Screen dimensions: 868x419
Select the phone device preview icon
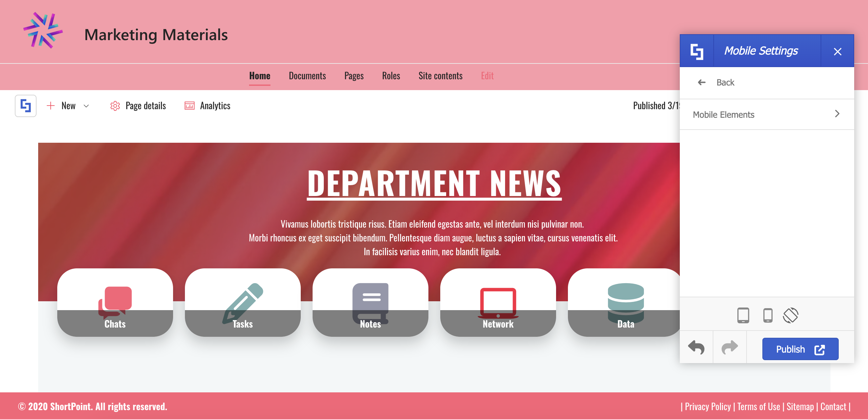767,315
